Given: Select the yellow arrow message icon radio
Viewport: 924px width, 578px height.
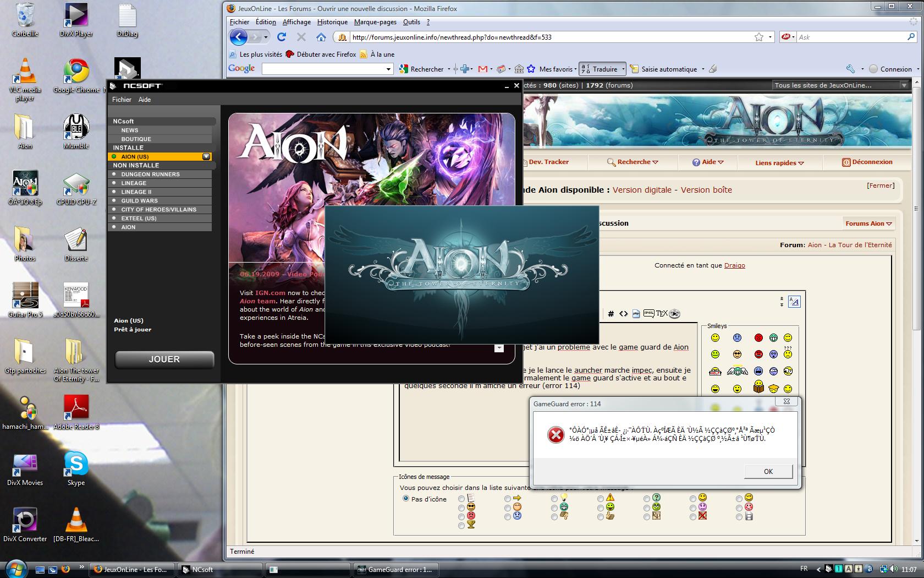Looking at the screenshot, I should tap(507, 499).
